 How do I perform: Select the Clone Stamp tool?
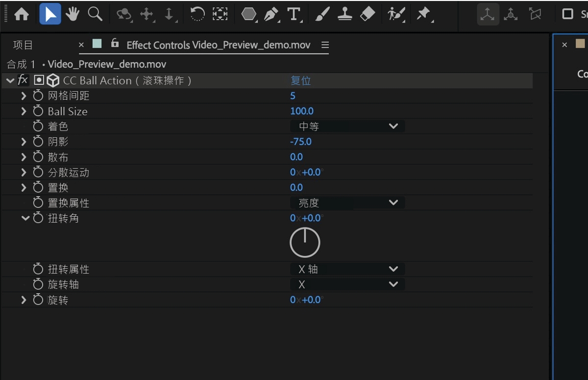(x=344, y=14)
